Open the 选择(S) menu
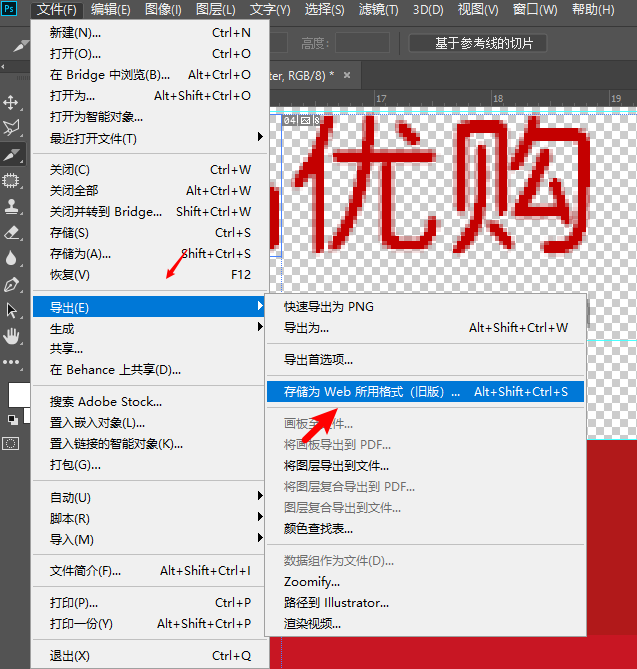The height and width of the screenshot is (669, 637). [324, 9]
